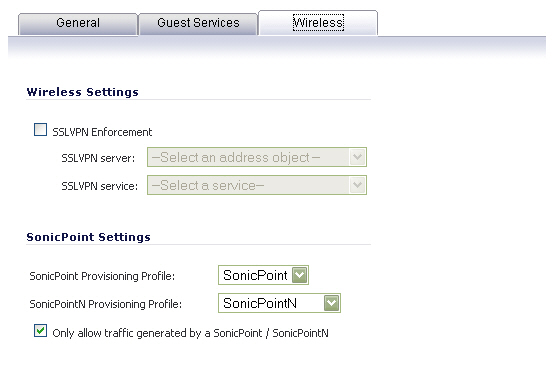The image size is (555, 369).
Task: Click the 'SonicPointN Provisioning Profile:' label
Action: (x=105, y=304)
